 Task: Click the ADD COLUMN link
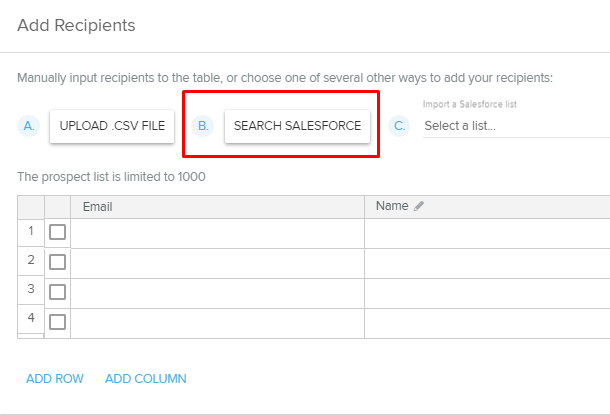tap(146, 379)
